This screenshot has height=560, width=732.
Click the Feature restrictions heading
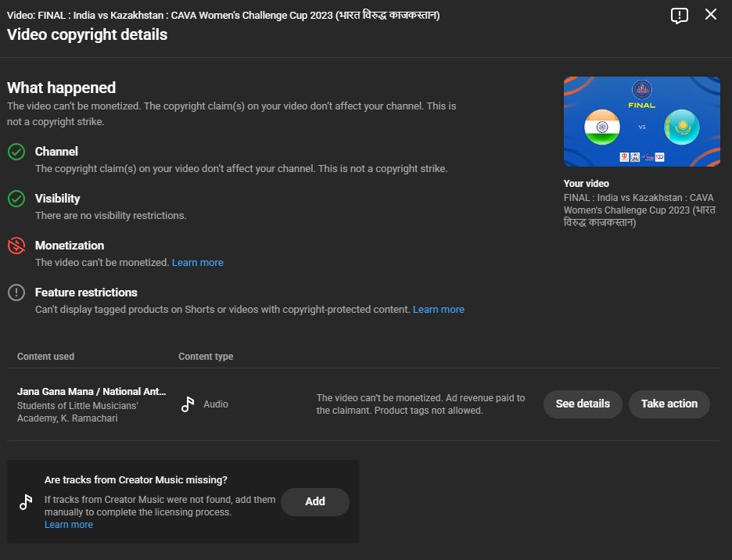(86, 293)
